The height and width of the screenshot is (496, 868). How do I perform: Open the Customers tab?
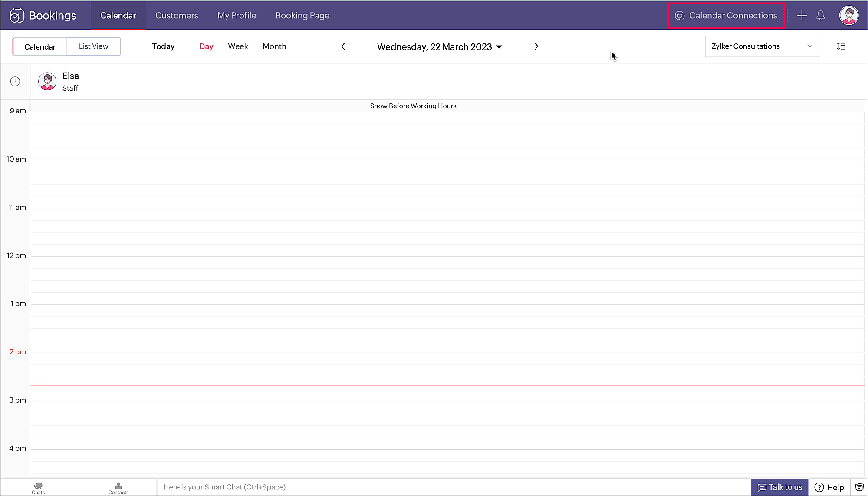pyautogui.click(x=177, y=16)
